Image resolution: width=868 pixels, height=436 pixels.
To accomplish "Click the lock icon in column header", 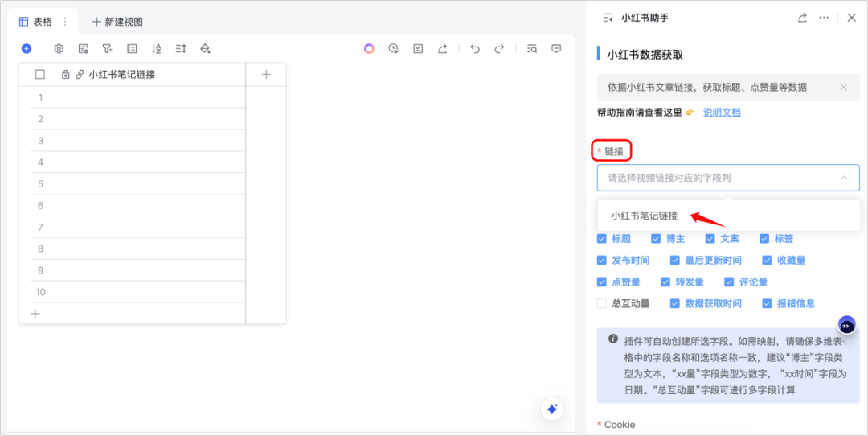I will click(x=65, y=75).
